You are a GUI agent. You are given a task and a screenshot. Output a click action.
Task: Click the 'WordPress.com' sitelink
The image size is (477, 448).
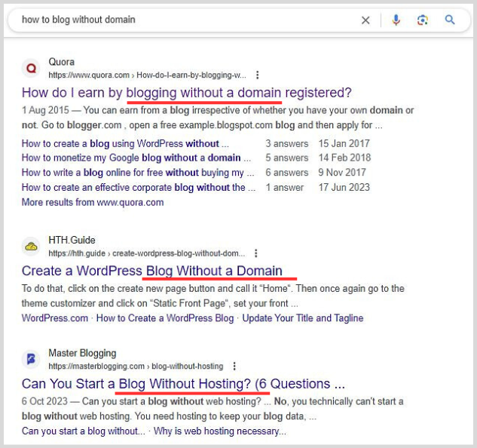point(55,318)
